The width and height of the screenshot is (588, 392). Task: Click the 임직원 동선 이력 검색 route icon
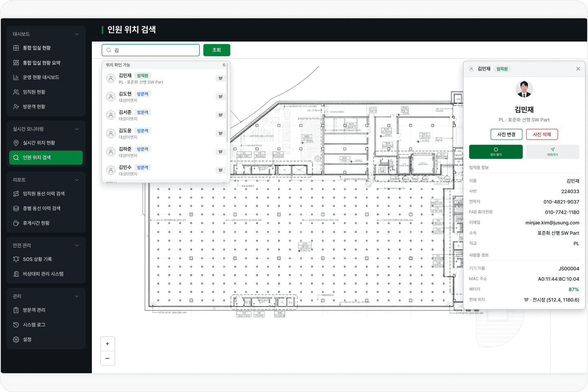[16, 194]
